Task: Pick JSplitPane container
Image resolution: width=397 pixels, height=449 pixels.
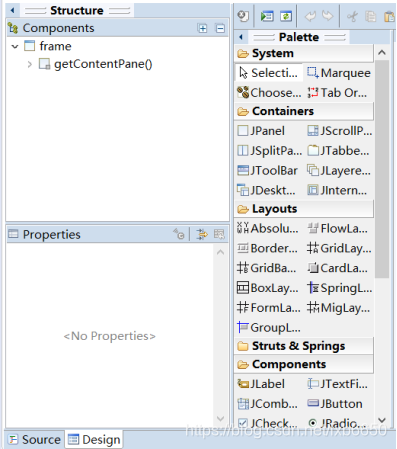Action: (x=269, y=151)
